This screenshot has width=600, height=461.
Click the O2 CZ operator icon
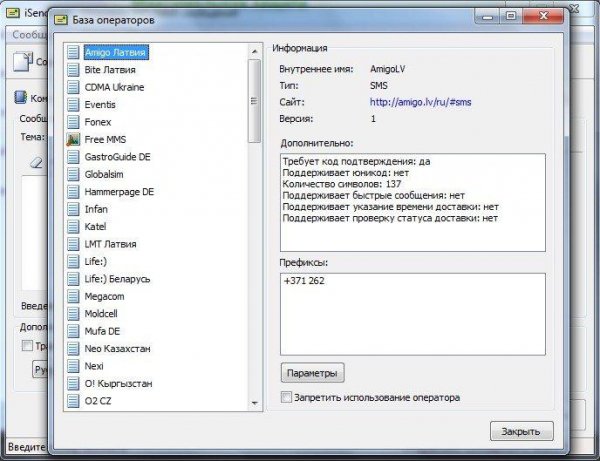coord(73,401)
